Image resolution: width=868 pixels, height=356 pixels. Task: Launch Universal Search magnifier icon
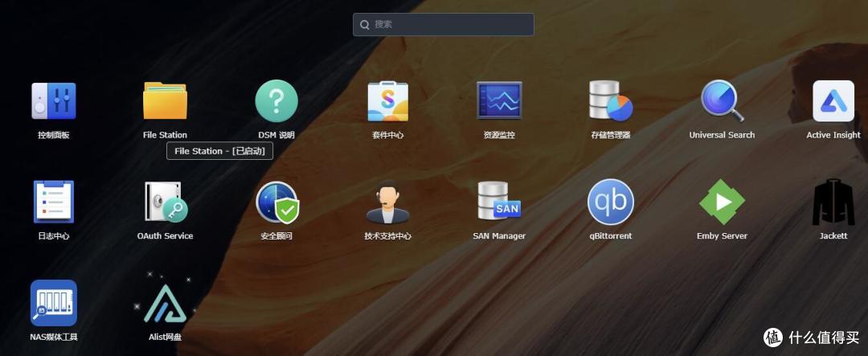click(x=722, y=100)
